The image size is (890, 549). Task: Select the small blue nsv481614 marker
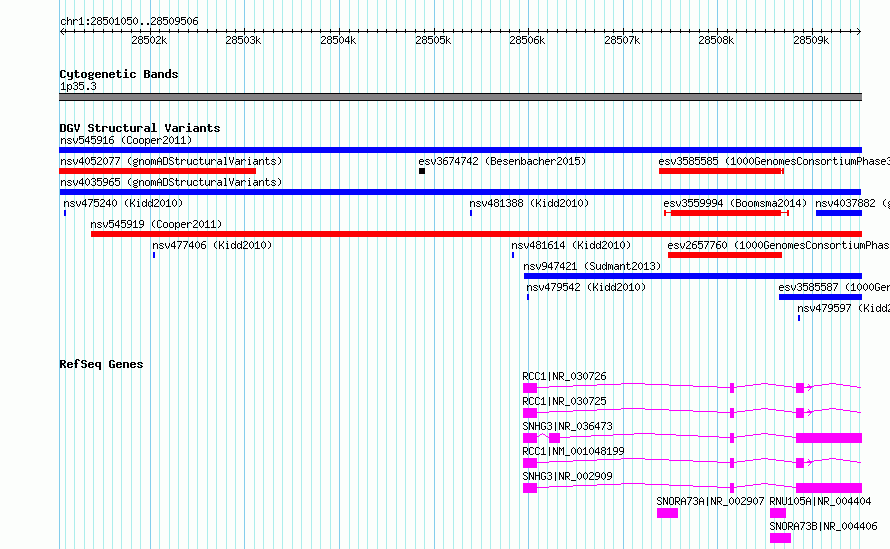pos(513,255)
